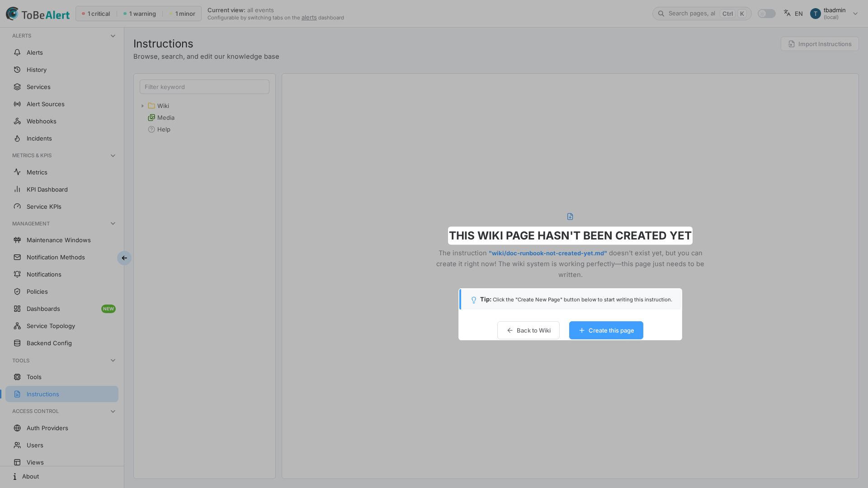
Task: Filter by 1 warning events
Action: (140, 14)
